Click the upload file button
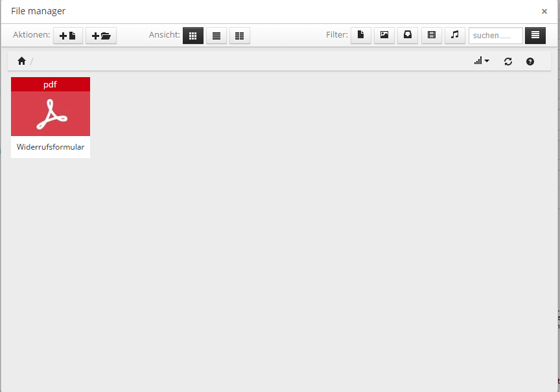560x392 pixels. tap(68, 36)
